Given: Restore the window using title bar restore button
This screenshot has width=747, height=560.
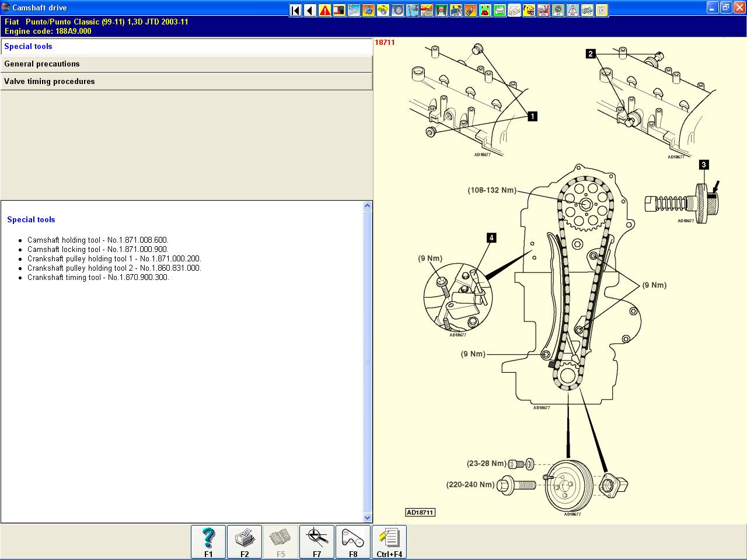Looking at the screenshot, I should 726,8.
